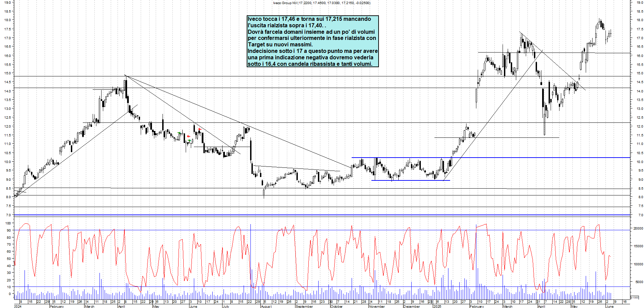This screenshot has width=644, height=308.
Task: Select the short blue support line near 9.0
Action: point(411,180)
